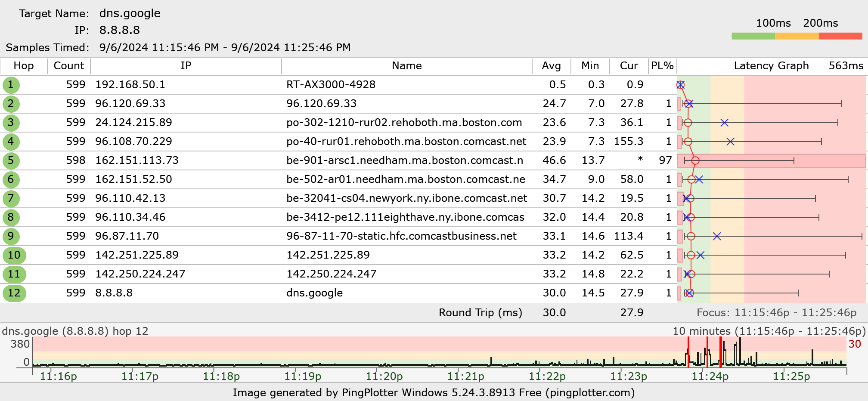The height and width of the screenshot is (401, 868).
Task: Click the 96.110.34.46 IP cell
Action: tap(130, 217)
